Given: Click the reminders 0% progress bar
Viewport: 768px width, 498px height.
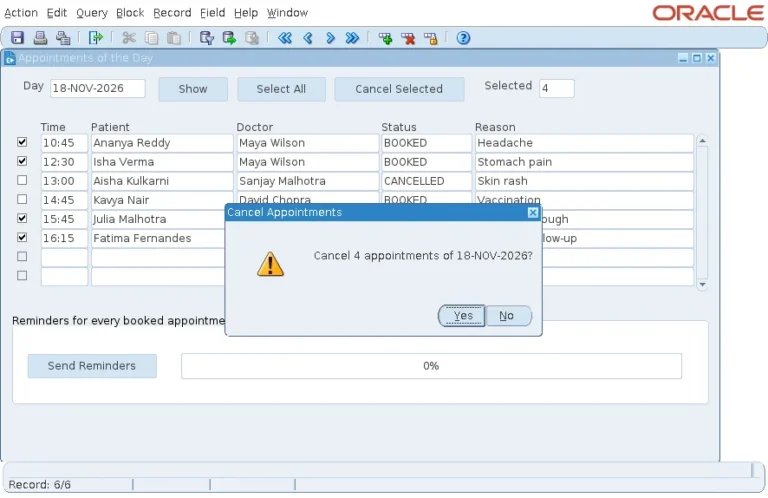Looking at the screenshot, I should tap(431, 366).
